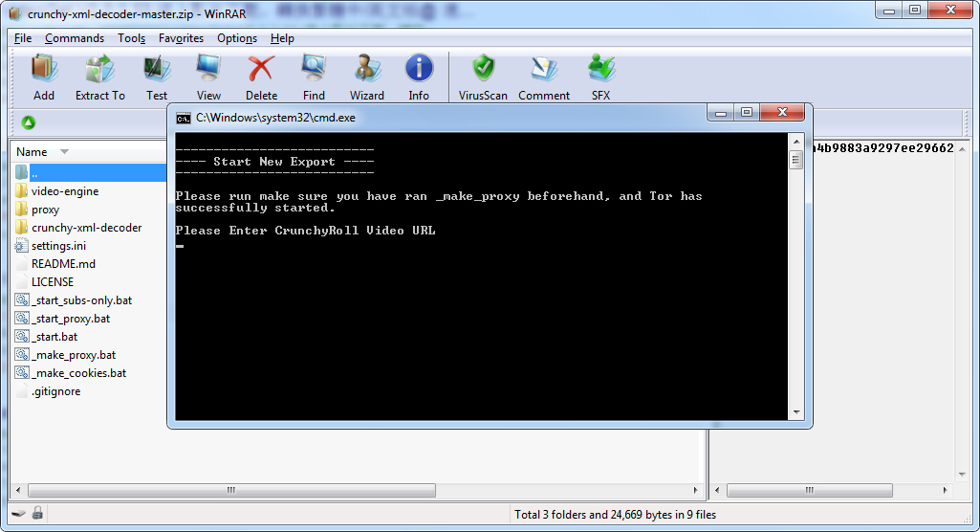Open the Commands menu
Image resolution: width=980 pixels, height=532 pixels.
point(75,38)
